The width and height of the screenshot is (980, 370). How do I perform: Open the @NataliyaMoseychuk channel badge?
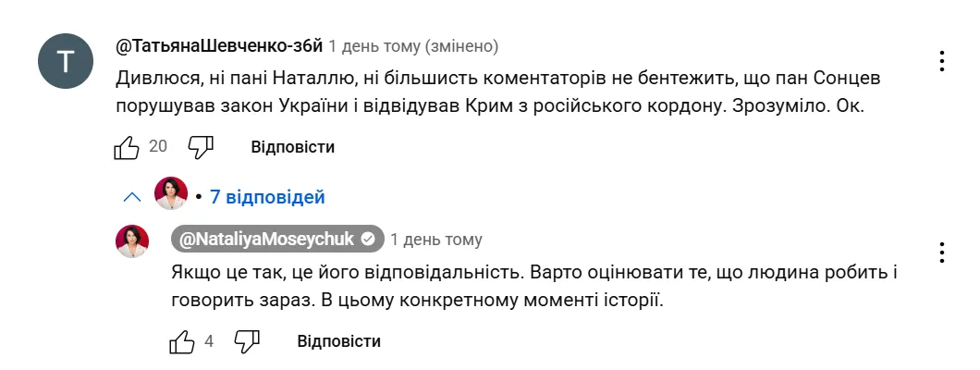pyautogui.click(x=268, y=240)
